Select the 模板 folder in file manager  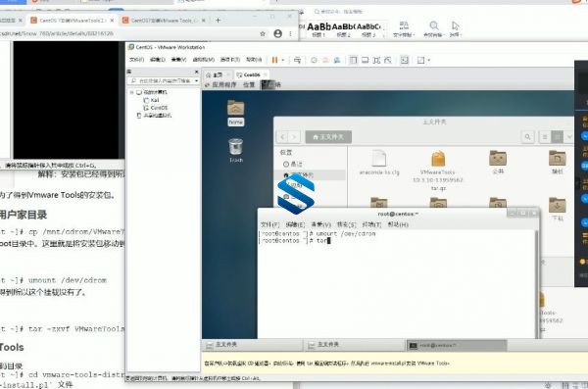tap(558, 162)
